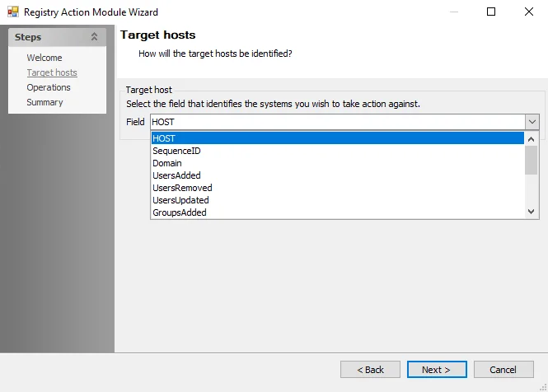Click the Steps panel header
The width and height of the screenshot is (548, 392).
[58, 37]
